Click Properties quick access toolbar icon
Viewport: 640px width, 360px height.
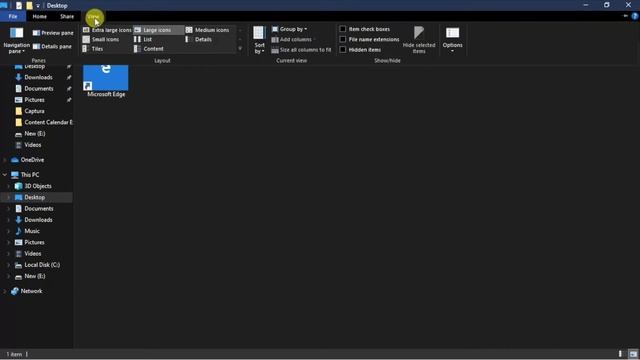tap(19, 6)
